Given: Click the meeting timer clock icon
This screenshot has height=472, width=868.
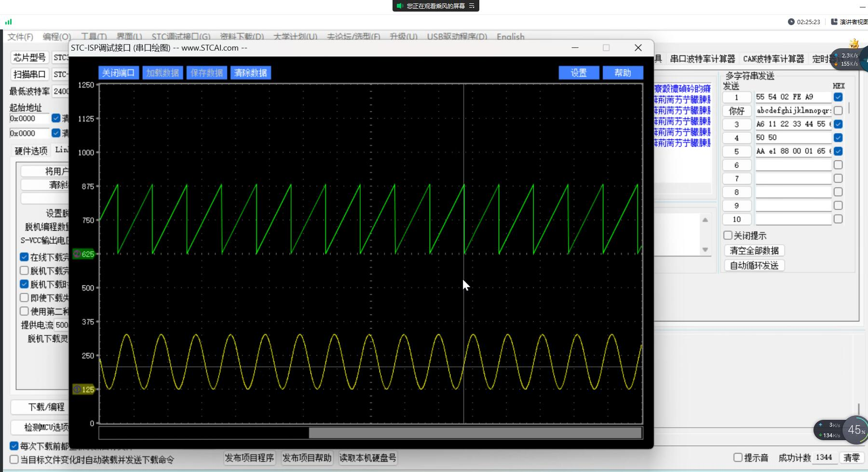Looking at the screenshot, I should point(791,22).
